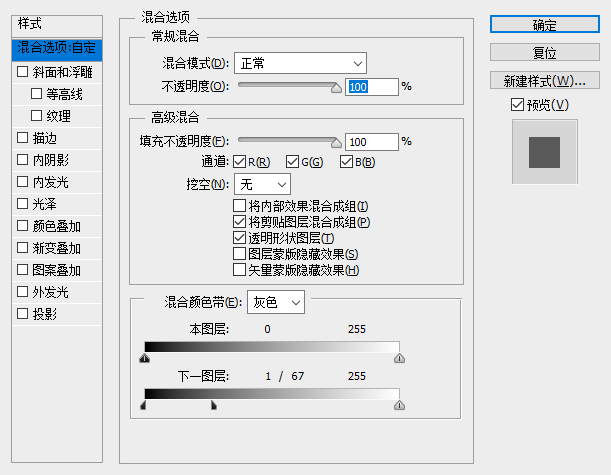Enable 描边 effect checkbox
This screenshot has height=475, width=611.
pyautogui.click(x=23, y=138)
